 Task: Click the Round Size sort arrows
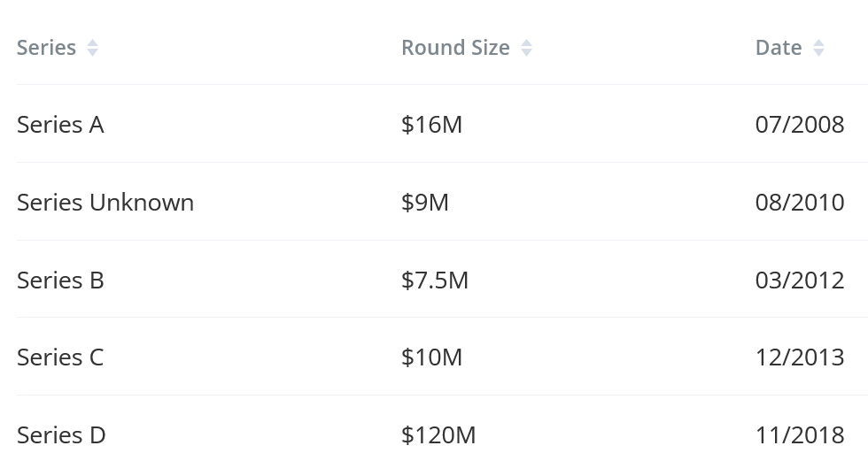tap(526, 48)
